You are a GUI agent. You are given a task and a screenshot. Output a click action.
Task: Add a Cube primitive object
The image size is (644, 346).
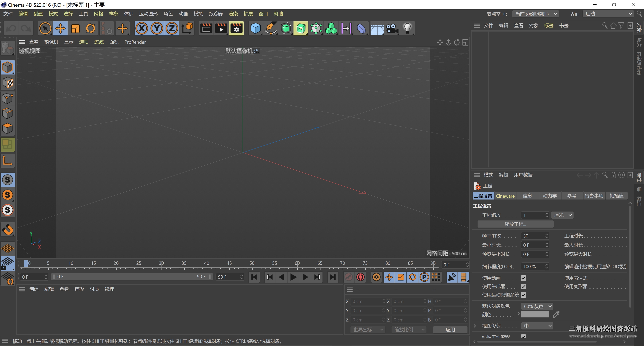click(x=255, y=28)
